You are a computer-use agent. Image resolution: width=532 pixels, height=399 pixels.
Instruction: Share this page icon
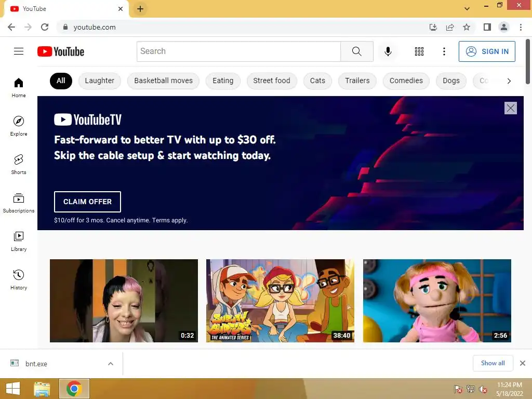(450, 27)
